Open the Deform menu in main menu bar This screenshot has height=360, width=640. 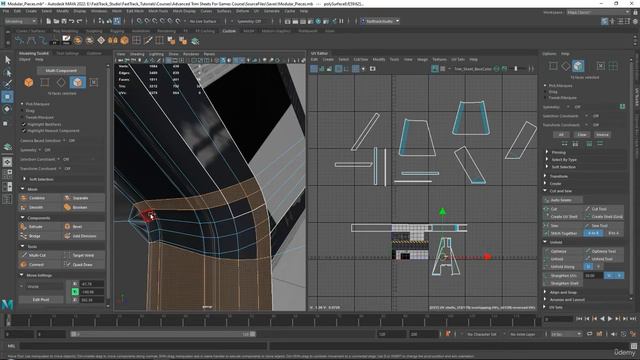click(x=242, y=11)
